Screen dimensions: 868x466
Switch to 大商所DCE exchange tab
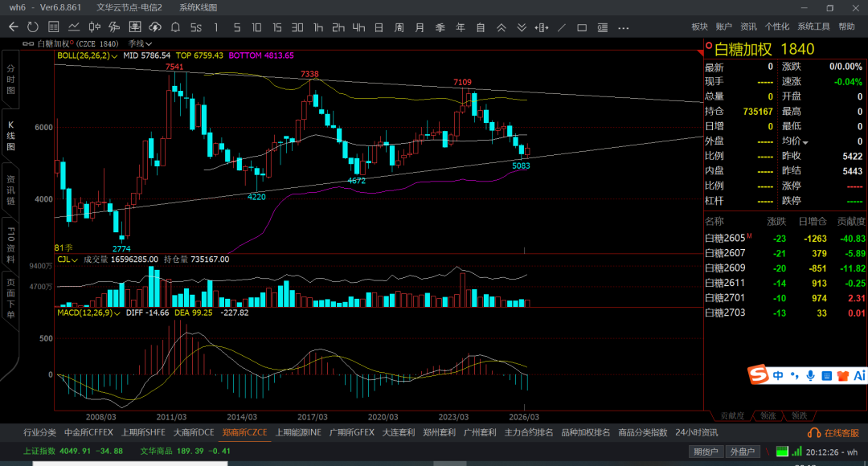tap(194, 432)
